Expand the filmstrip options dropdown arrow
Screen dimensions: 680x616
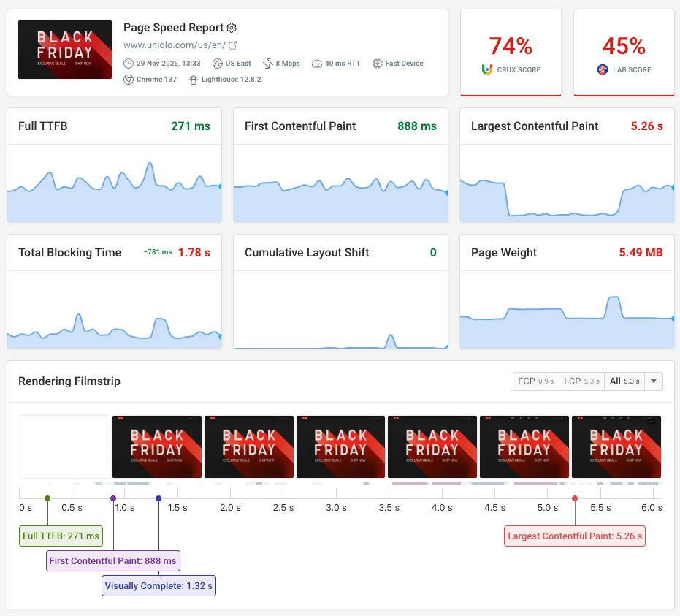pos(653,381)
